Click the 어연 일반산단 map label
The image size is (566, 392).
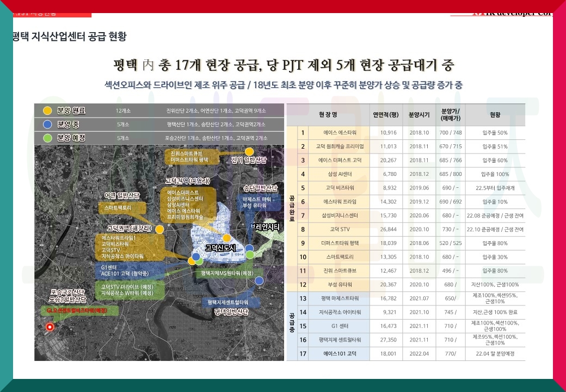(x=122, y=195)
